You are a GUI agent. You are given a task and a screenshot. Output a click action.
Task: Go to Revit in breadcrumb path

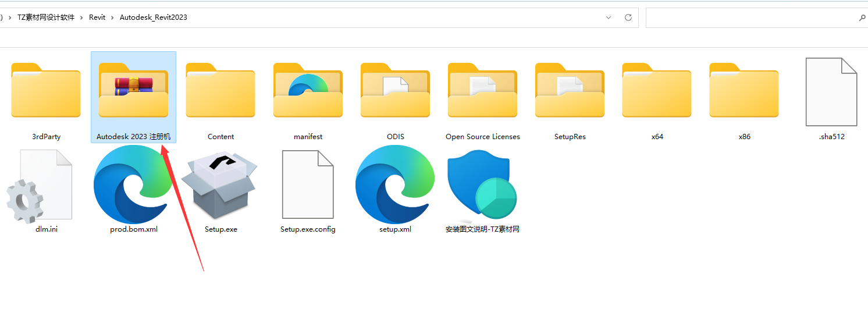97,17
